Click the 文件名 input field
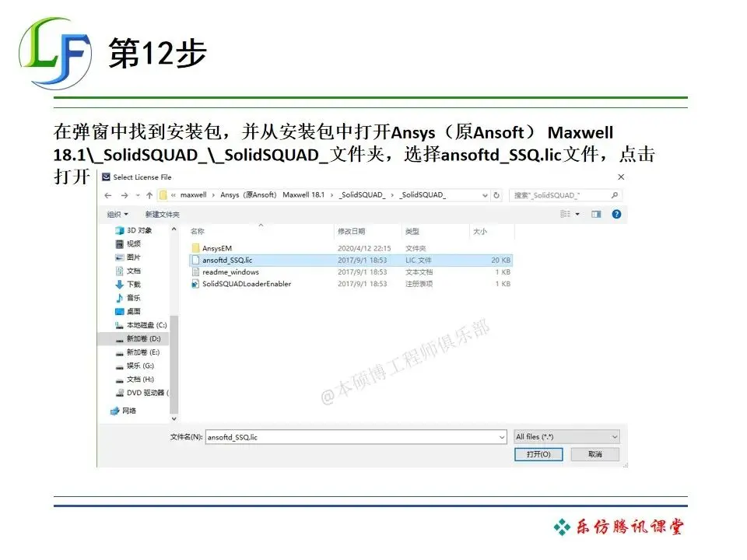The height and width of the screenshot is (560, 747). [x=356, y=437]
